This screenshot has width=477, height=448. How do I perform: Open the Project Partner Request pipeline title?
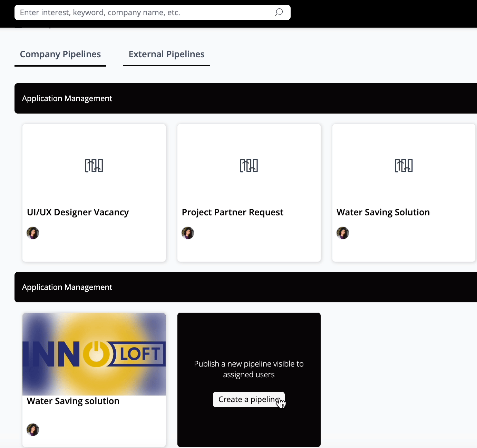tap(232, 212)
